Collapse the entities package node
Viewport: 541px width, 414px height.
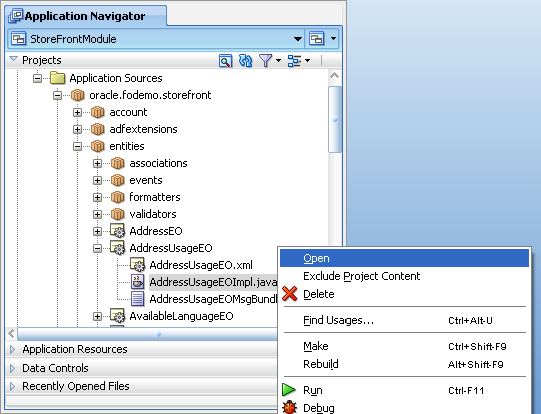pos(77,146)
